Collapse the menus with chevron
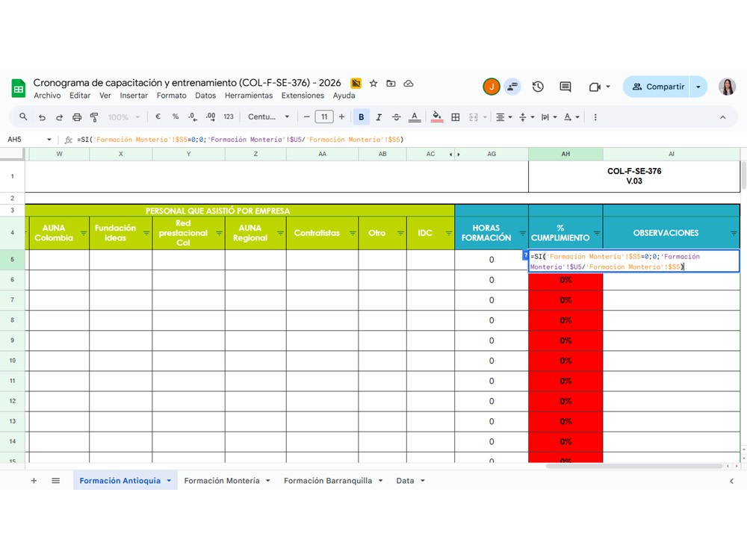747x560 pixels. [x=722, y=117]
